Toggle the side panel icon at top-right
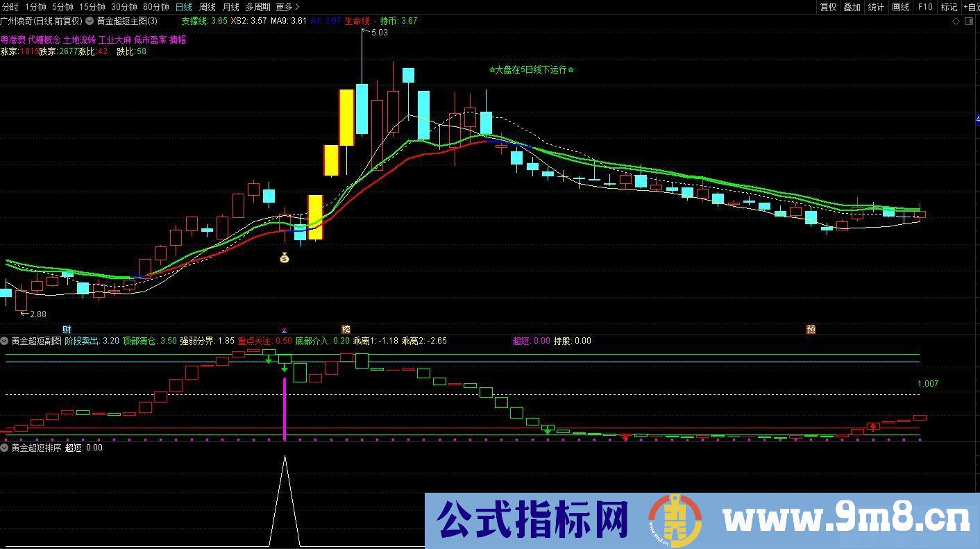 968,21
